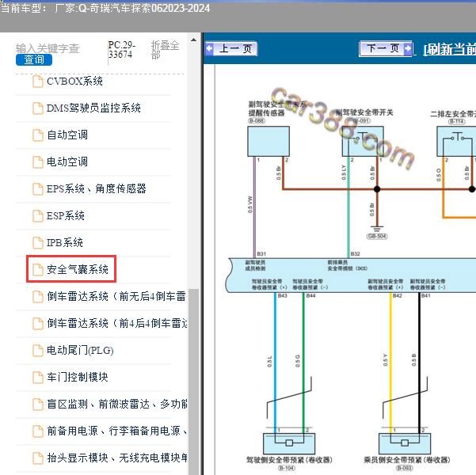Click the 查询 search button
Viewport: 476px width, 475px height.
click(34, 59)
